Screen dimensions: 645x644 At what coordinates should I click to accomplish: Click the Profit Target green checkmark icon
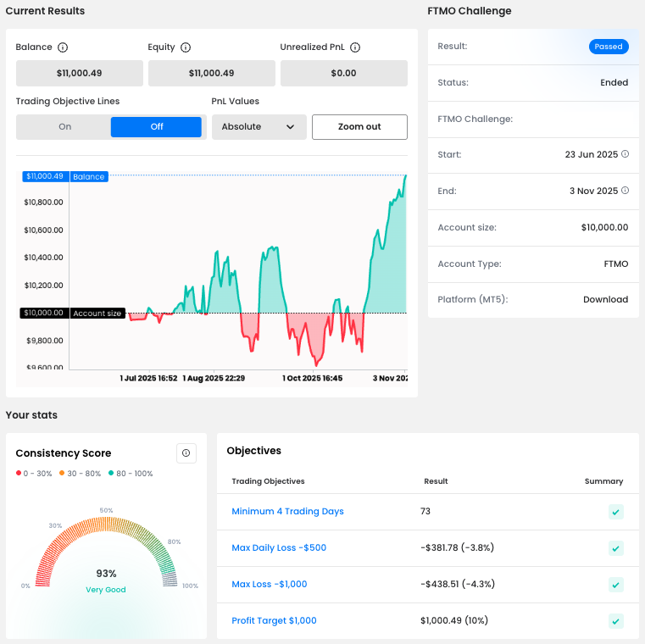(x=616, y=621)
